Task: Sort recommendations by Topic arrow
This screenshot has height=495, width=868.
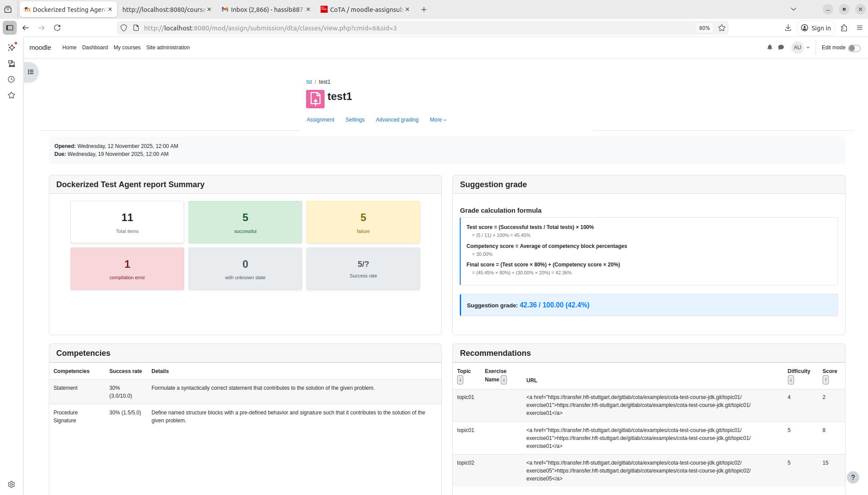Action: [460, 380]
